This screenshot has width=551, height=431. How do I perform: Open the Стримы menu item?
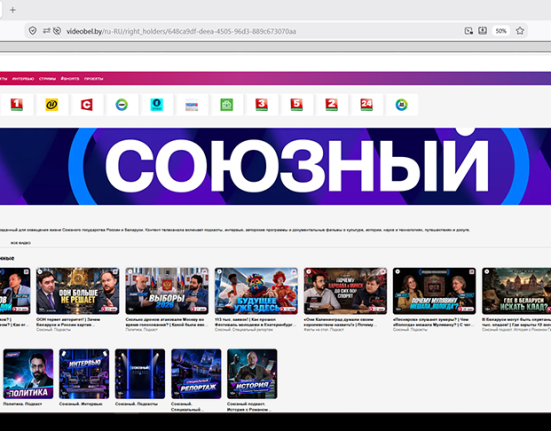coord(47,79)
